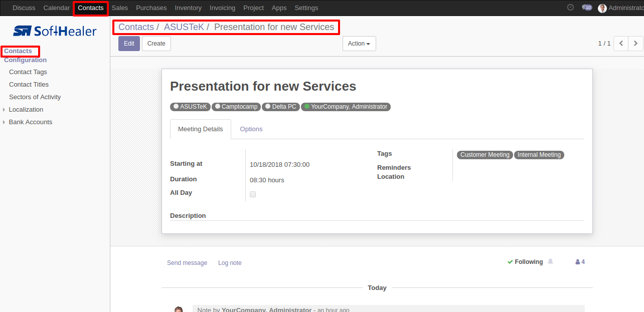Click the Following button text

click(x=529, y=262)
